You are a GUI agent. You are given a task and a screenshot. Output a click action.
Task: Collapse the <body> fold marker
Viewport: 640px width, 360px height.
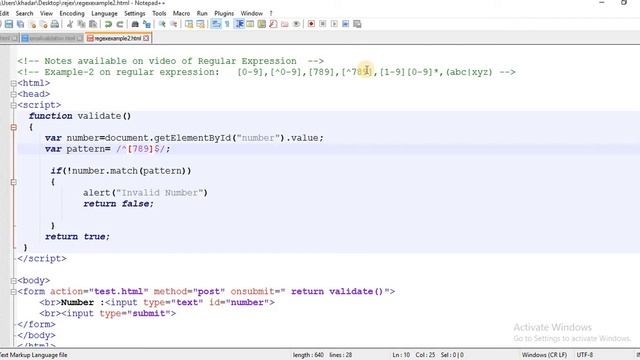click(x=13, y=281)
